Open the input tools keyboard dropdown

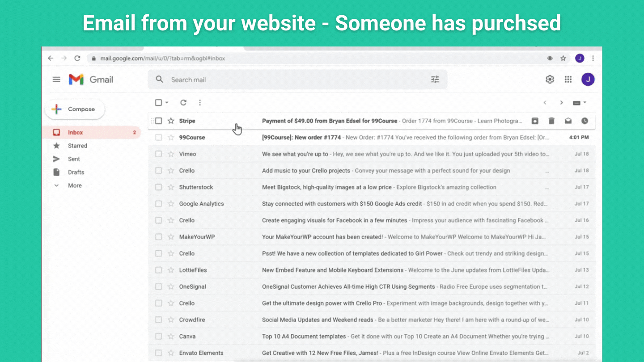(580, 103)
